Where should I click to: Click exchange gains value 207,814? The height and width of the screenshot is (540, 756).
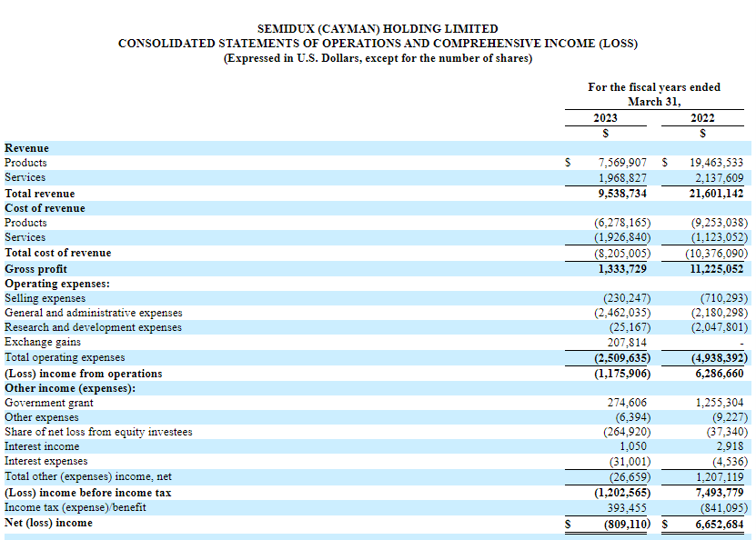click(x=627, y=343)
